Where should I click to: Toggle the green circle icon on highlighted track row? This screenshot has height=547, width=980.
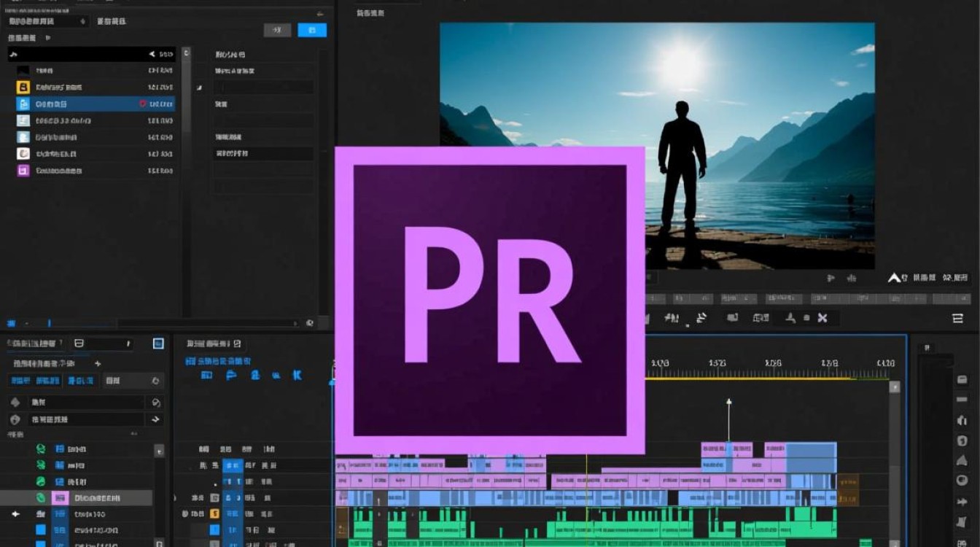click(x=41, y=498)
